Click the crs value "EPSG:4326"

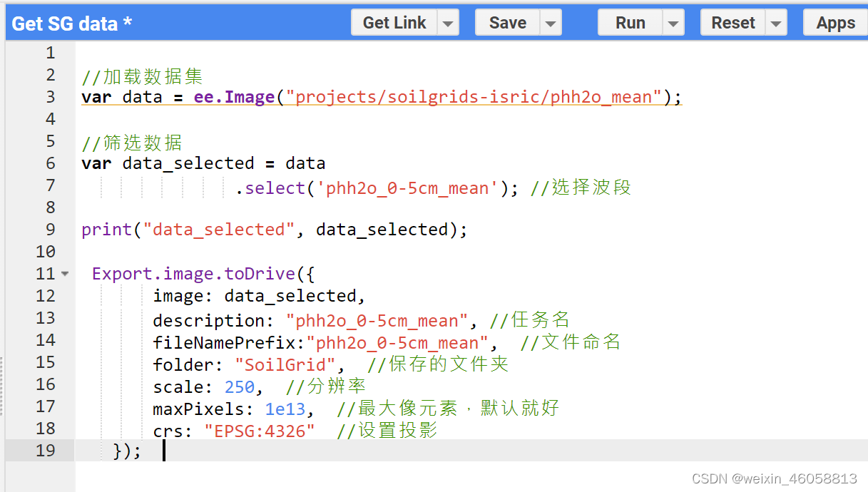(260, 431)
